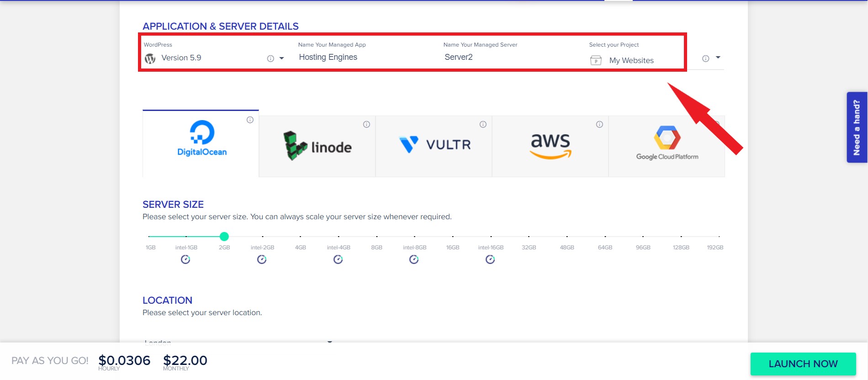Viewport: 868px width, 380px height.
Task: Expand the WordPress version dropdown arrow
Action: click(x=281, y=58)
